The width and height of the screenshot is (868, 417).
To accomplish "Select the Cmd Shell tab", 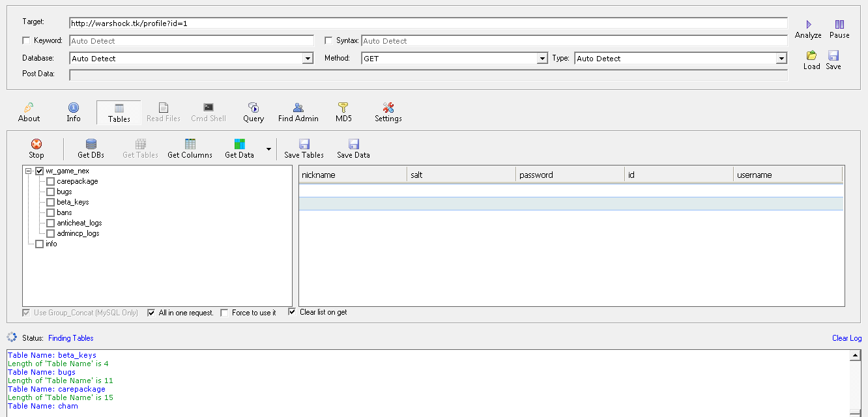I will (x=209, y=112).
